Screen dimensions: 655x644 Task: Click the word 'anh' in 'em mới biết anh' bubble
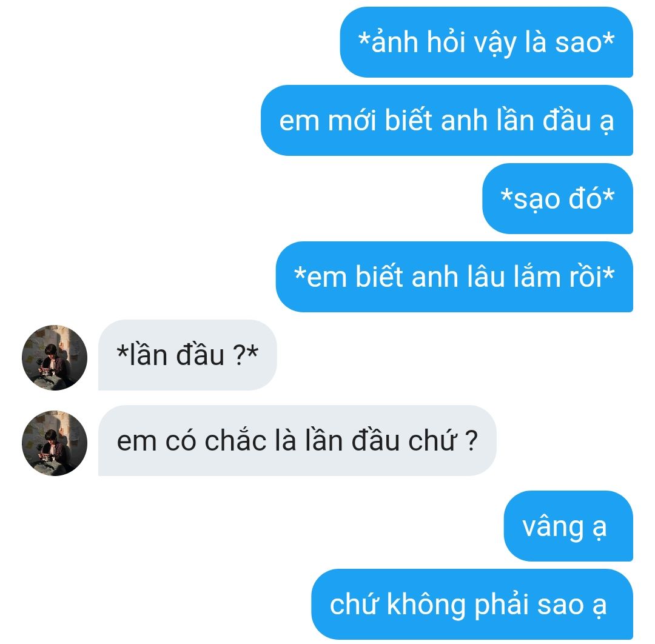(465, 121)
